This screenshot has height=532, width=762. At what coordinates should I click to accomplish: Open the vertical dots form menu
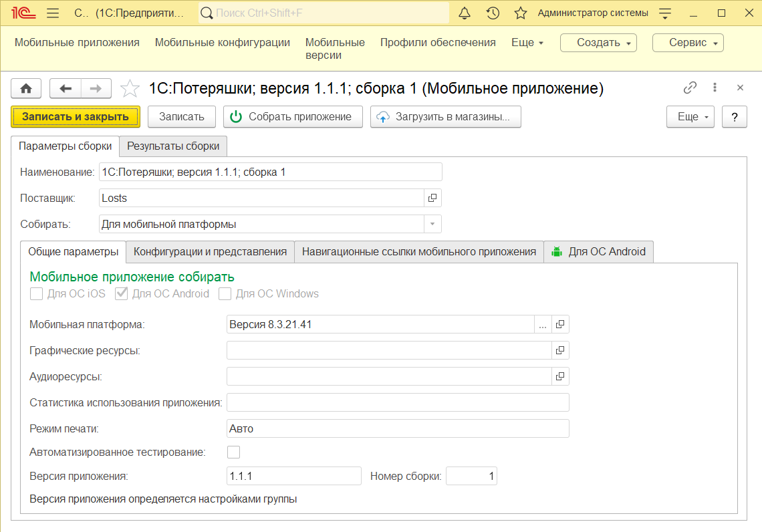coord(715,88)
